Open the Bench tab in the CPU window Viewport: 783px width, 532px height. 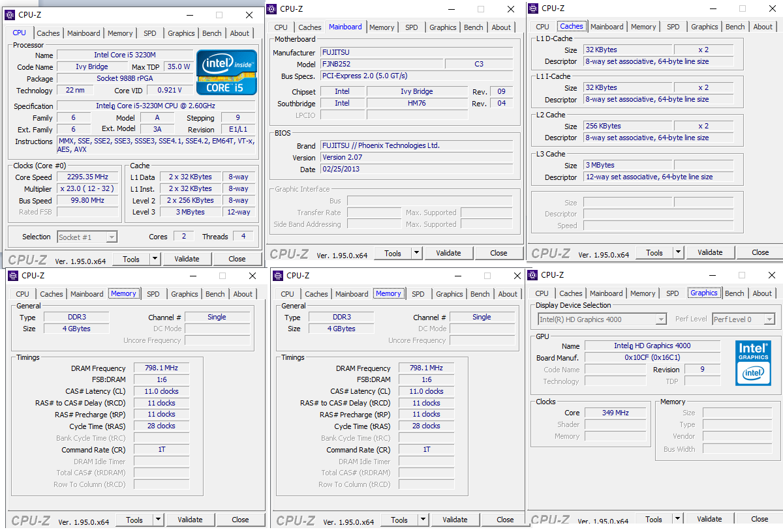click(x=212, y=33)
